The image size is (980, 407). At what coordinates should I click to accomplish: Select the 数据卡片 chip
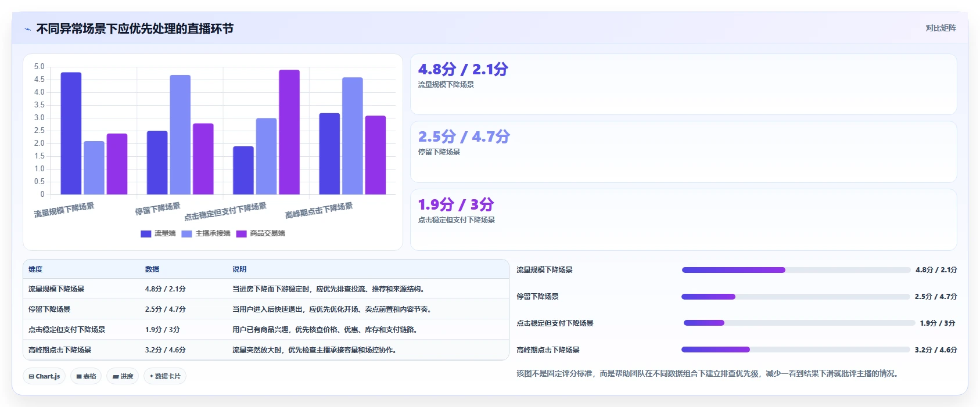[165, 376]
